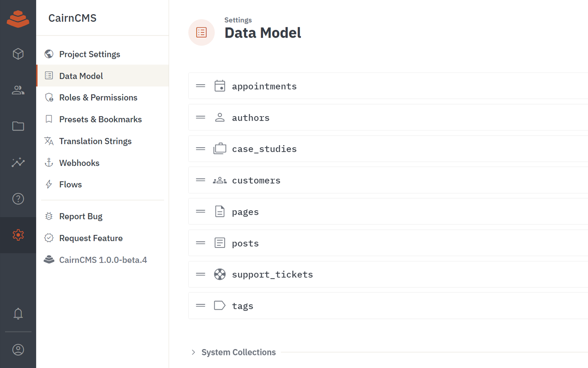The image size is (588, 368).
Task: Click the customers group icon
Action: tap(220, 180)
